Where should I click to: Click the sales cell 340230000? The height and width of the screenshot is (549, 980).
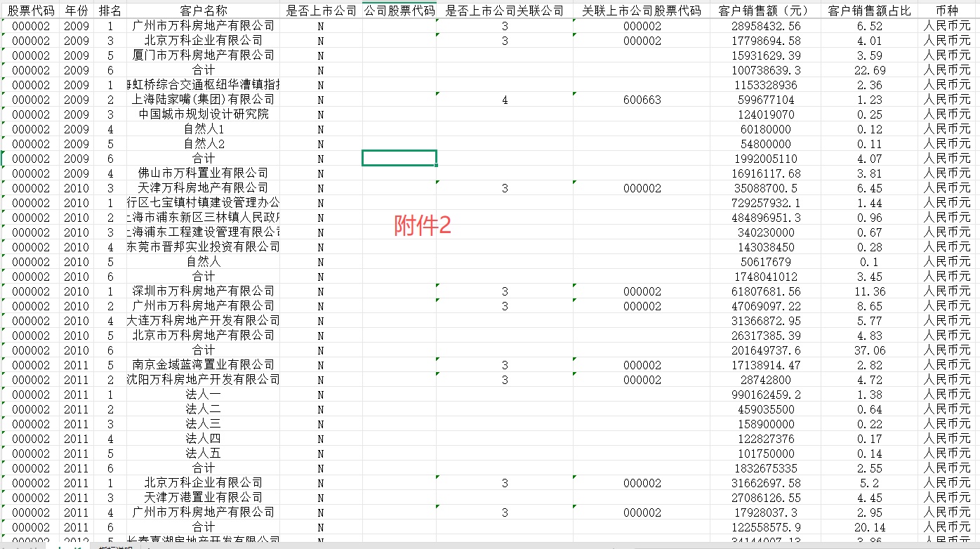tap(764, 232)
